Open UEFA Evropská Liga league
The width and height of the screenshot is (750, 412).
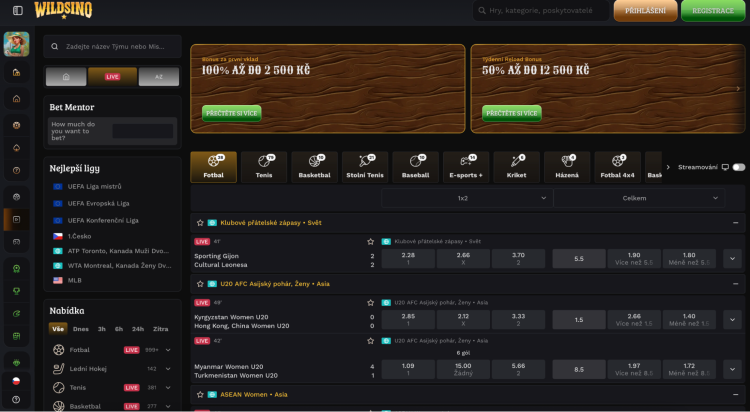coord(98,203)
